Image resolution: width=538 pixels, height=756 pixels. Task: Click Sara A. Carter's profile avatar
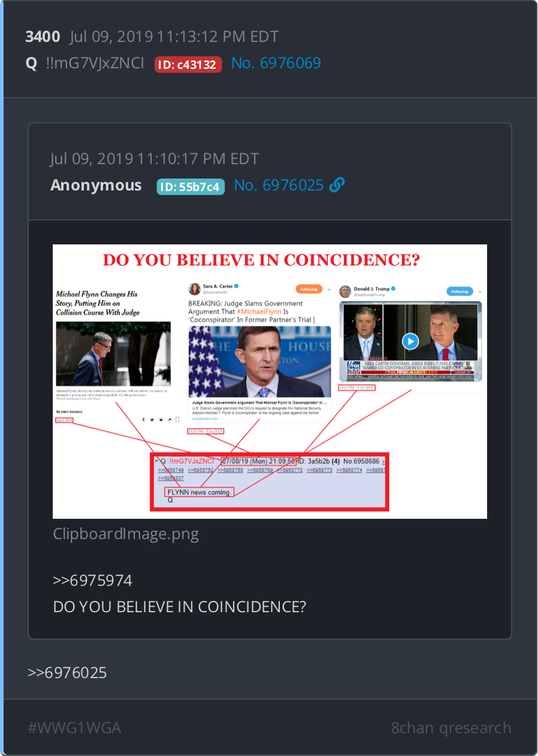pyautogui.click(x=194, y=289)
